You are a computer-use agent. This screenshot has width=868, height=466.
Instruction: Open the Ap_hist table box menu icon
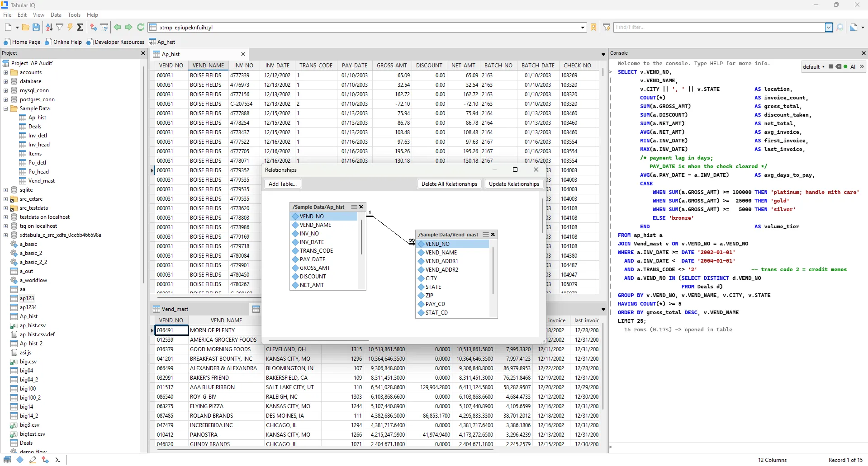[354, 207]
